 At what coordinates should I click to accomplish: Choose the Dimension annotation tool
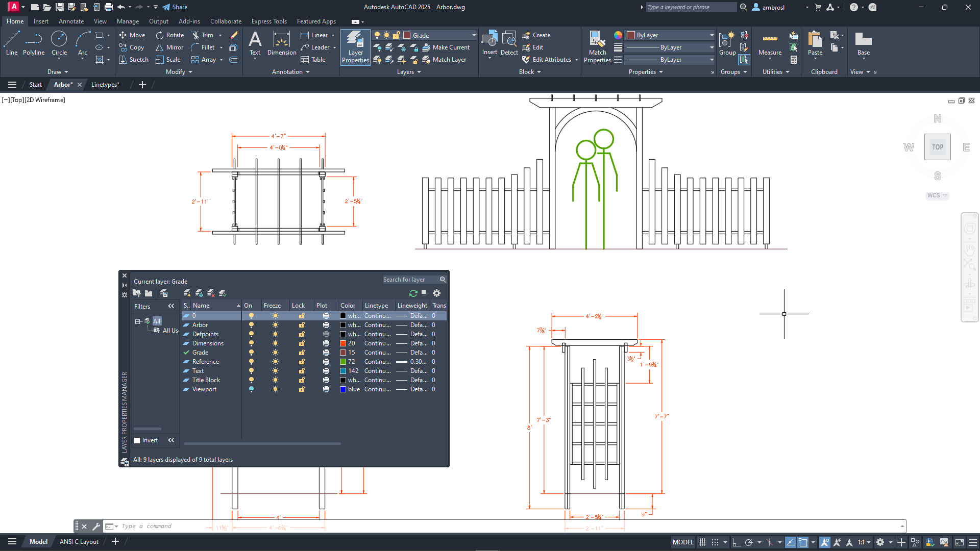tap(282, 43)
